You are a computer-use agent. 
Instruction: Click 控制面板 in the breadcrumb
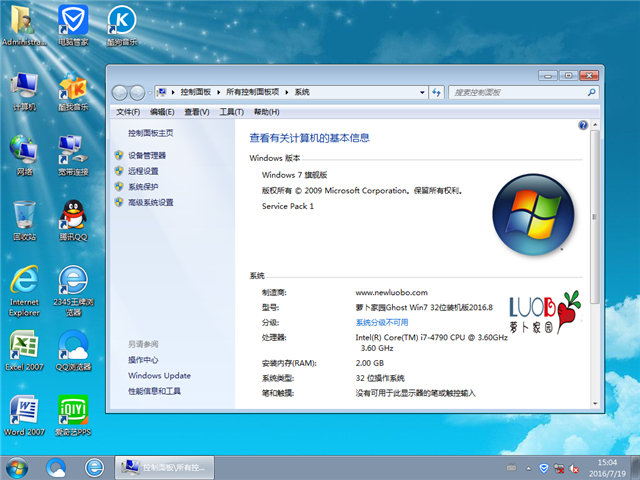[196, 92]
